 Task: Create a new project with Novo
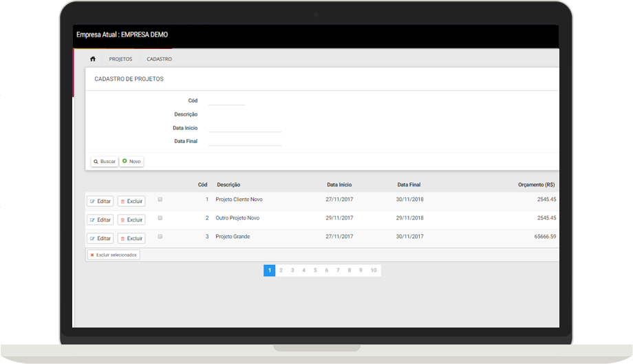click(x=131, y=162)
